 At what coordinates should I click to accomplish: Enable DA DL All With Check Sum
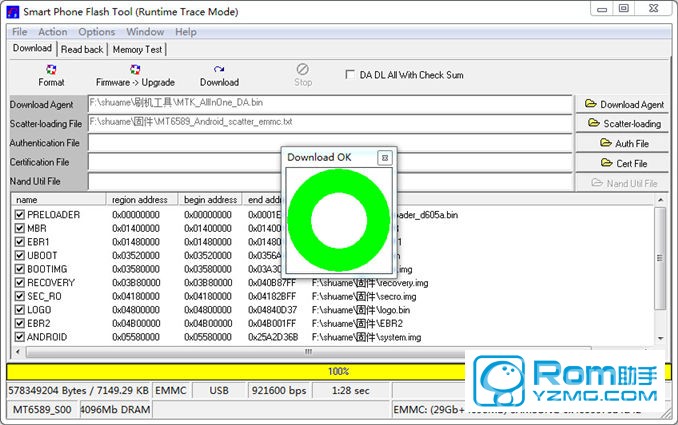pyautogui.click(x=350, y=74)
